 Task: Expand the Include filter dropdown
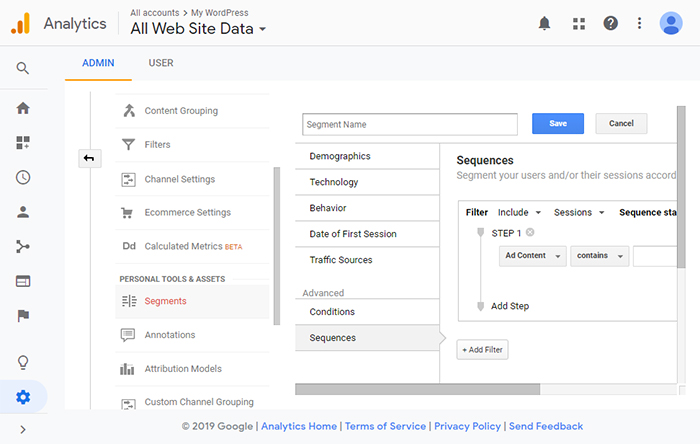[x=519, y=212]
